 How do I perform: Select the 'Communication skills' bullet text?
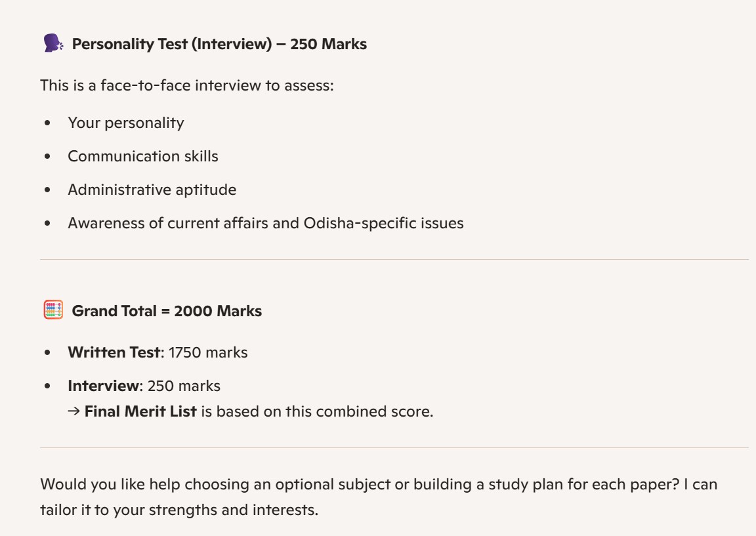click(143, 156)
